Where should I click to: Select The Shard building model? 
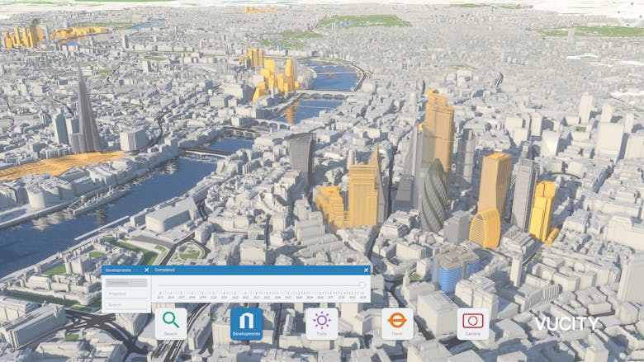click(86, 115)
